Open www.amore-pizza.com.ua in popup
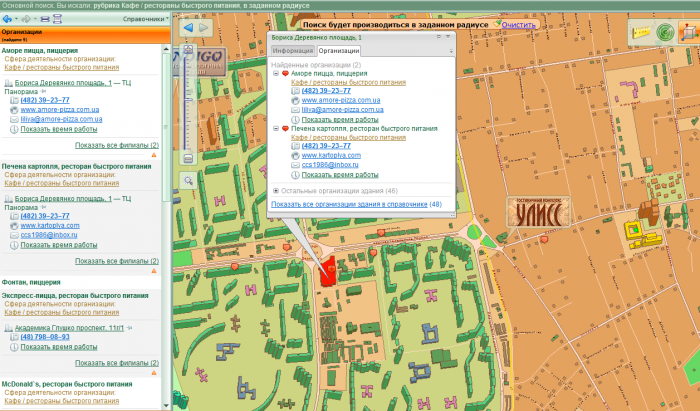700x411 pixels. [x=341, y=100]
